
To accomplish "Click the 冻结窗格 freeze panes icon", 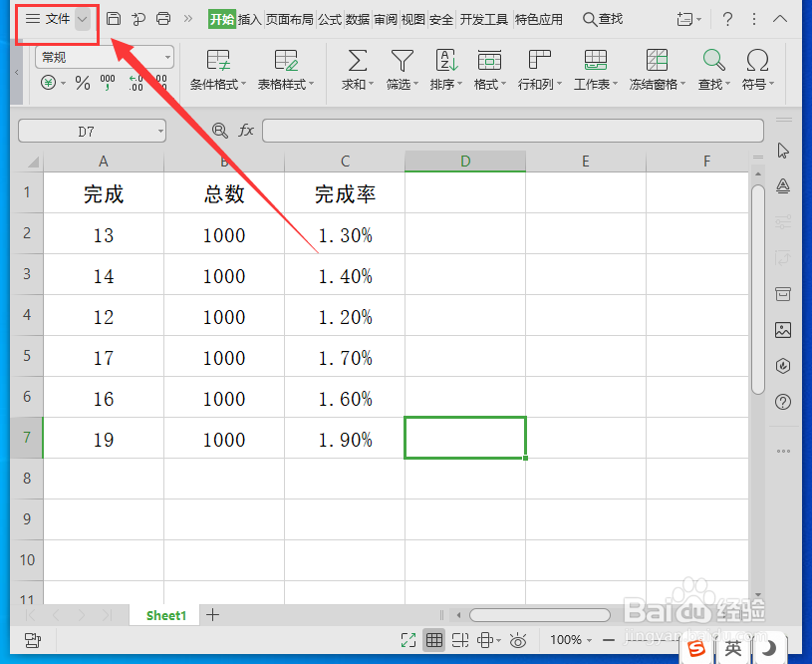I will click(657, 61).
